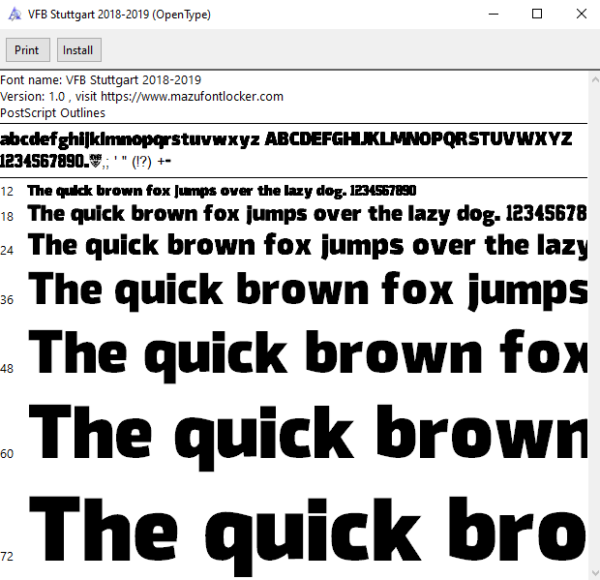Click the Print button
Viewport: 600px width, 580px height.
pos(28,50)
